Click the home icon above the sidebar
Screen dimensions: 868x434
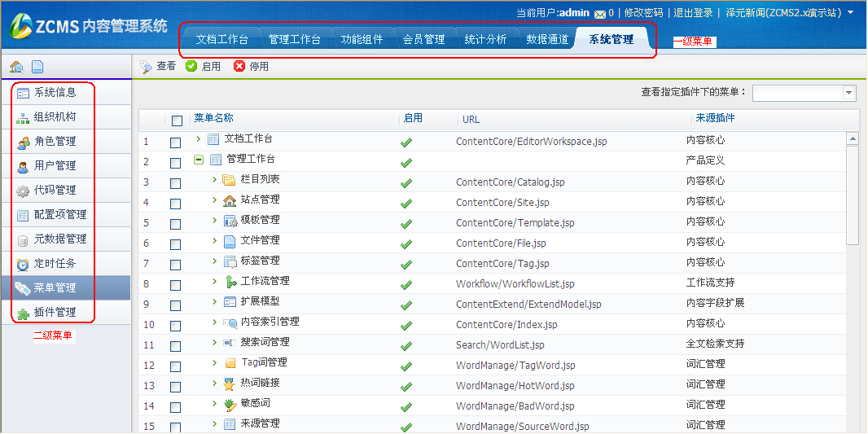16,67
